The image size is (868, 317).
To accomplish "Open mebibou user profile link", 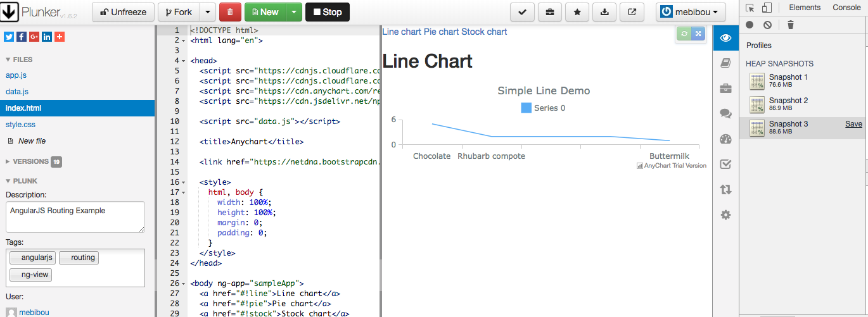I will (x=34, y=312).
